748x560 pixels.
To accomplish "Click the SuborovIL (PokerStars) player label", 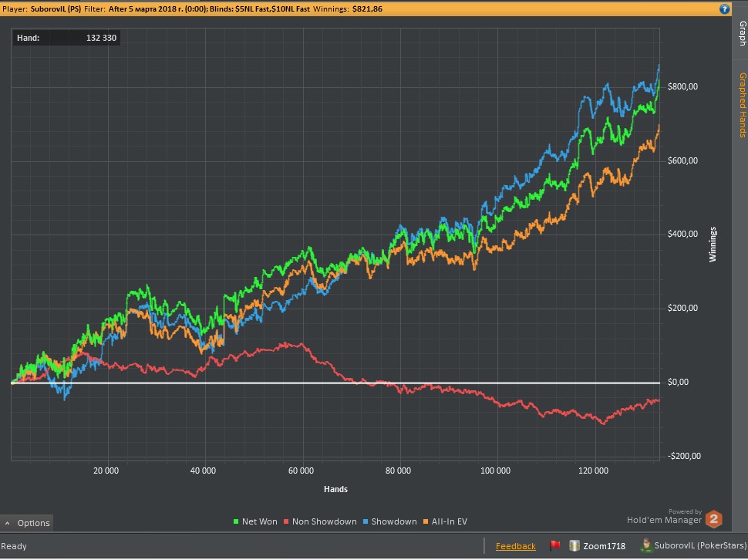I will click(x=698, y=546).
